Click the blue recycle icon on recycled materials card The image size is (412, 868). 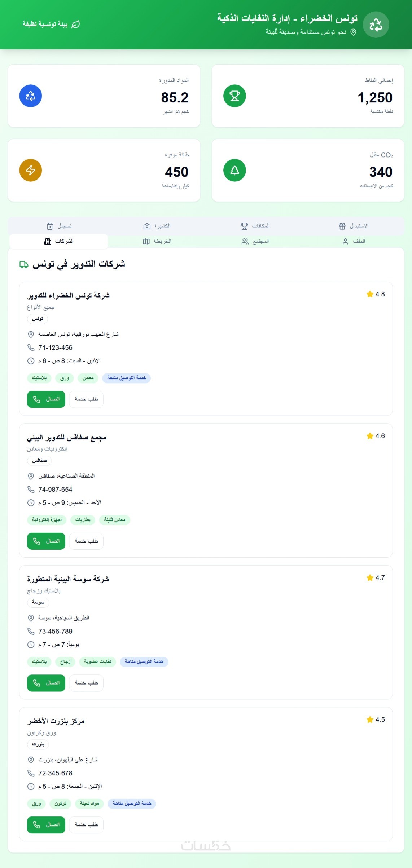[x=31, y=96]
